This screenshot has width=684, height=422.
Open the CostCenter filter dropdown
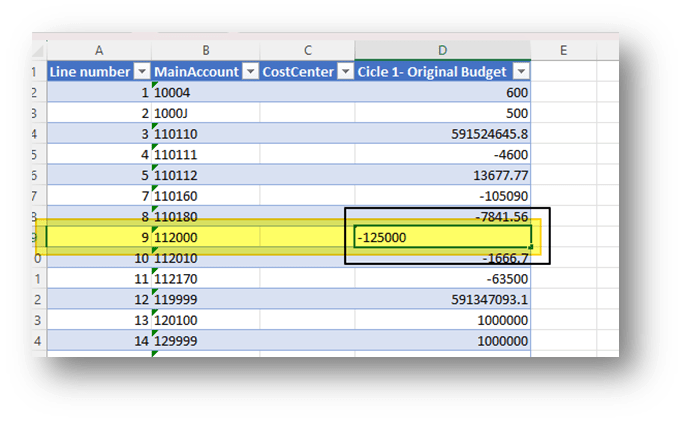[x=345, y=72]
